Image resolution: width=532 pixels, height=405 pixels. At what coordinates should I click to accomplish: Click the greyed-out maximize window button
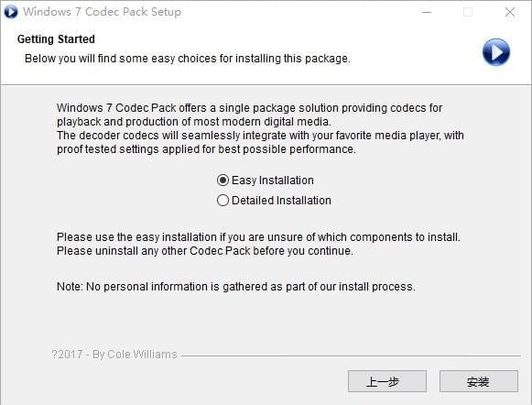click(x=468, y=12)
